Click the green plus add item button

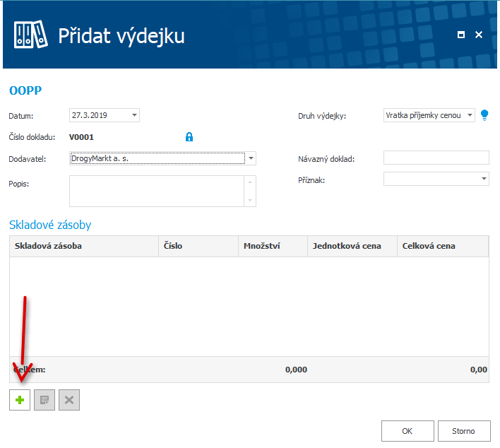click(20, 400)
